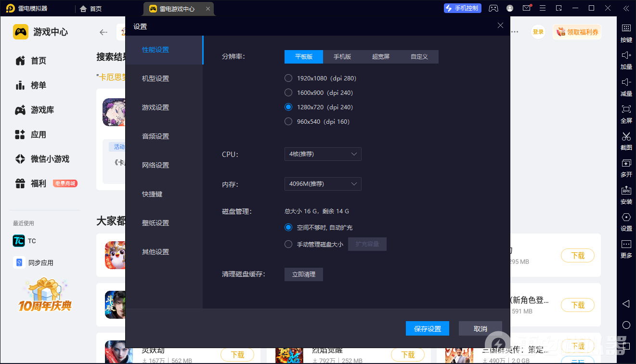Screen dimensions: 636x364
Task: Open 首页 in game center sidebar
Action: click(x=31, y=61)
